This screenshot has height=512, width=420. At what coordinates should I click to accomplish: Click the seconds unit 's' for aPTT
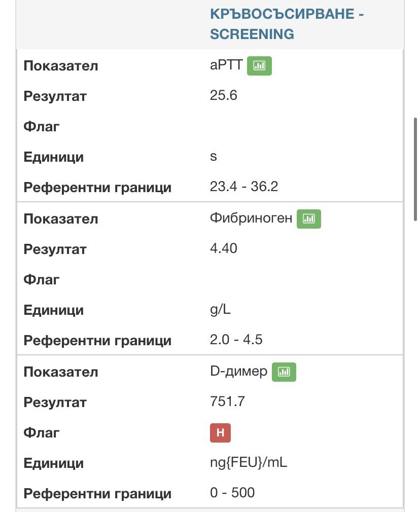pos(214,157)
